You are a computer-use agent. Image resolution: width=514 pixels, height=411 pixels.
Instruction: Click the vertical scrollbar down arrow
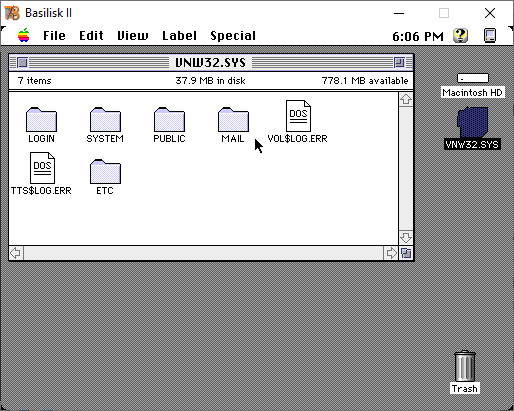406,238
